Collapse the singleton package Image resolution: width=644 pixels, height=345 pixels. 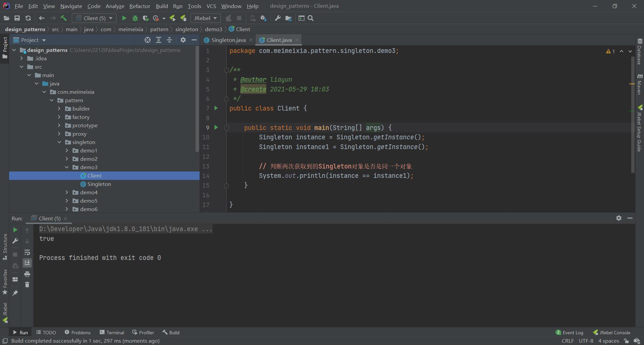tap(59, 142)
